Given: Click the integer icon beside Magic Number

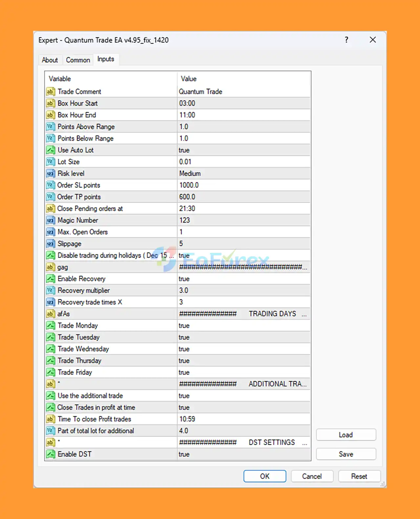Looking at the screenshot, I should point(50,220).
